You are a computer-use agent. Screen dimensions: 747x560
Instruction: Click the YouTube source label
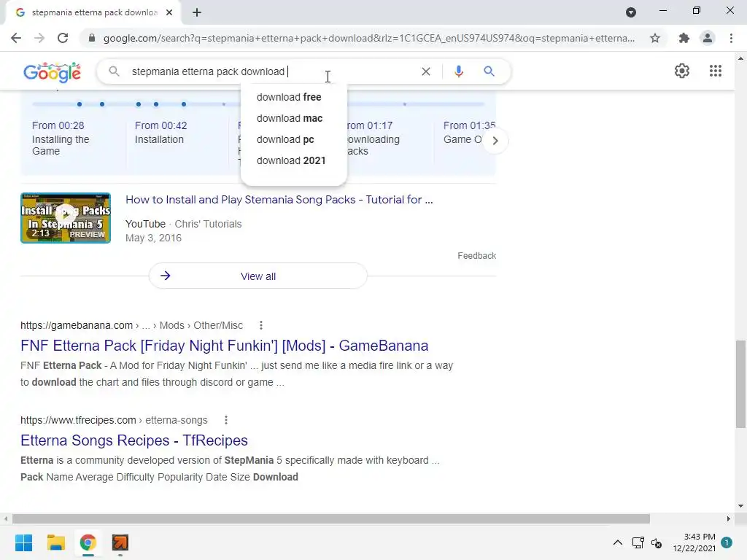145,224
